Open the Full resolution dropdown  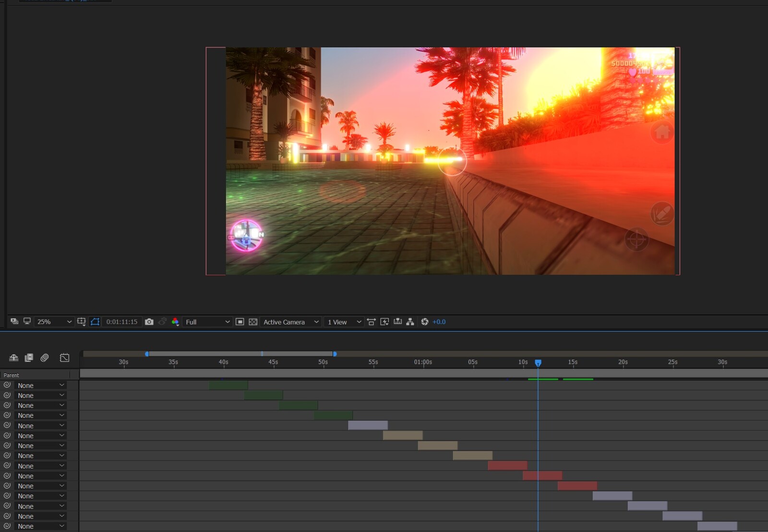click(x=207, y=322)
